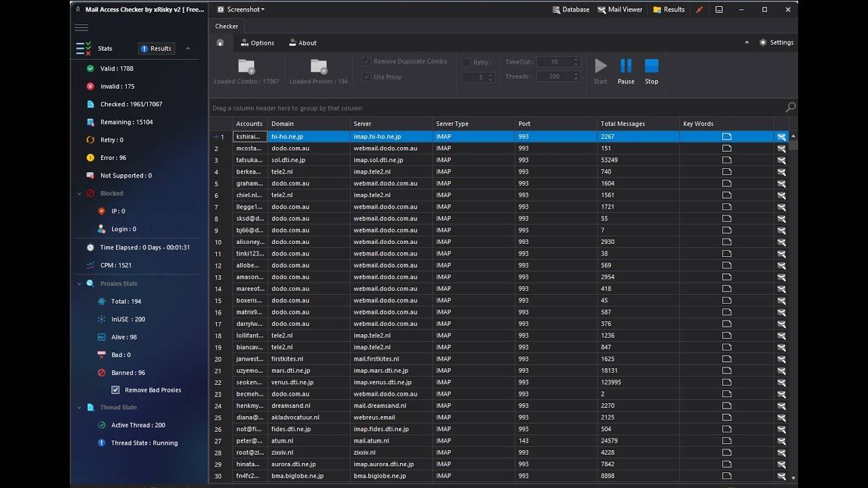Click the Results button in Stats panel

[157, 48]
